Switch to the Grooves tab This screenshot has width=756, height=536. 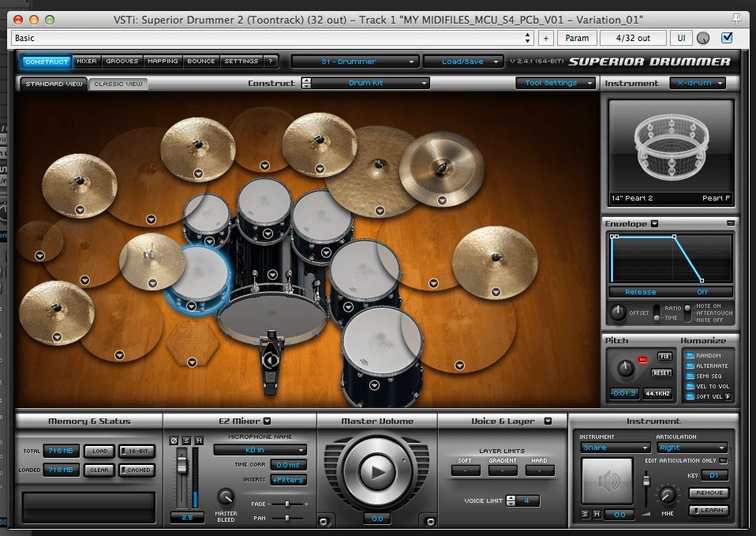pos(122,62)
